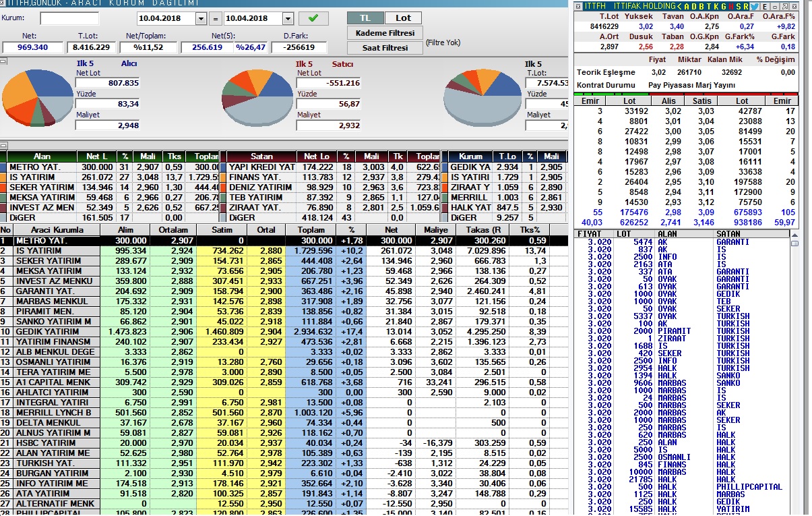Click YAPI KREDI YAT color swatch in Satan table
This screenshot has height=516, width=812.
pos(223,167)
